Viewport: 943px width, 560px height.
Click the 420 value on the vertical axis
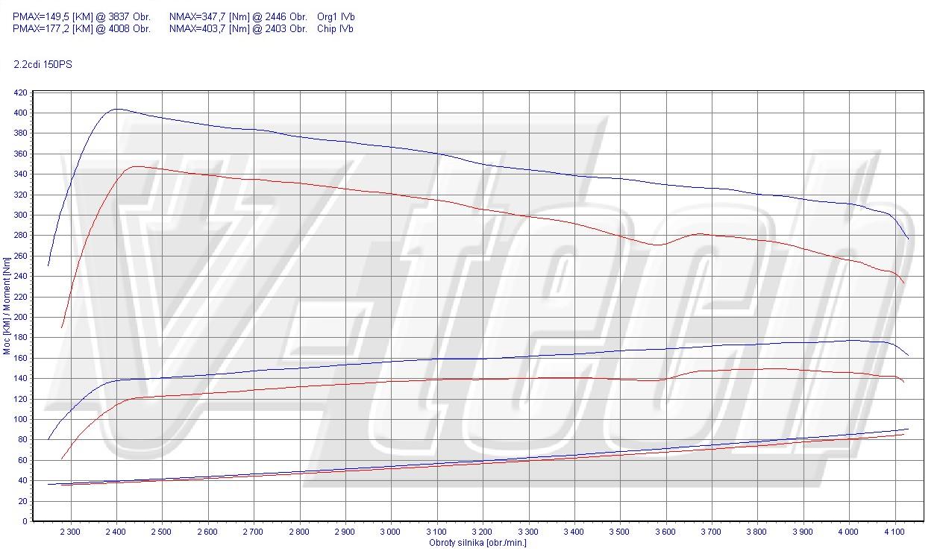[x=20, y=93]
